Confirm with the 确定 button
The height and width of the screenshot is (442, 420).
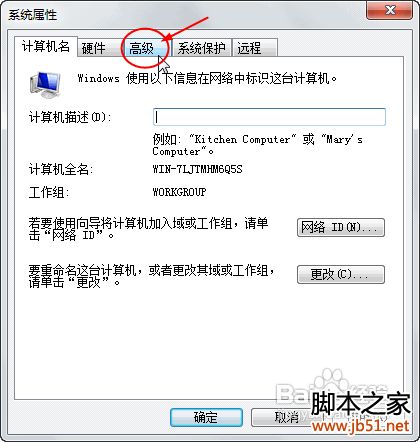(x=206, y=417)
